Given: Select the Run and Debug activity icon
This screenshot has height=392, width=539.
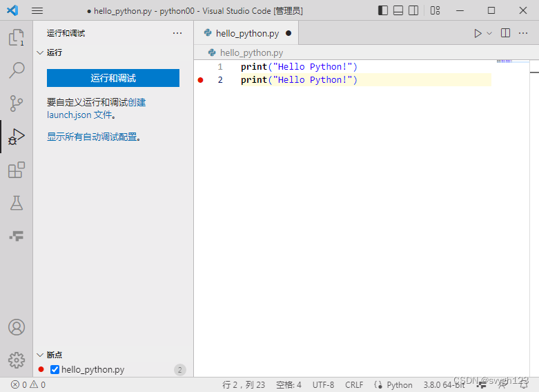Looking at the screenshot, I should click(x=16, y=137).
